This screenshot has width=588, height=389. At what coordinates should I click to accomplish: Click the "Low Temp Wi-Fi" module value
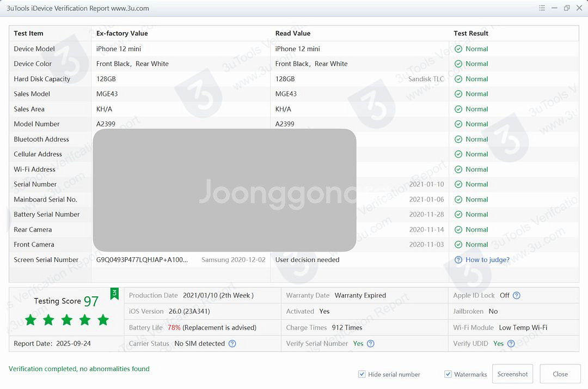[523, 327]
